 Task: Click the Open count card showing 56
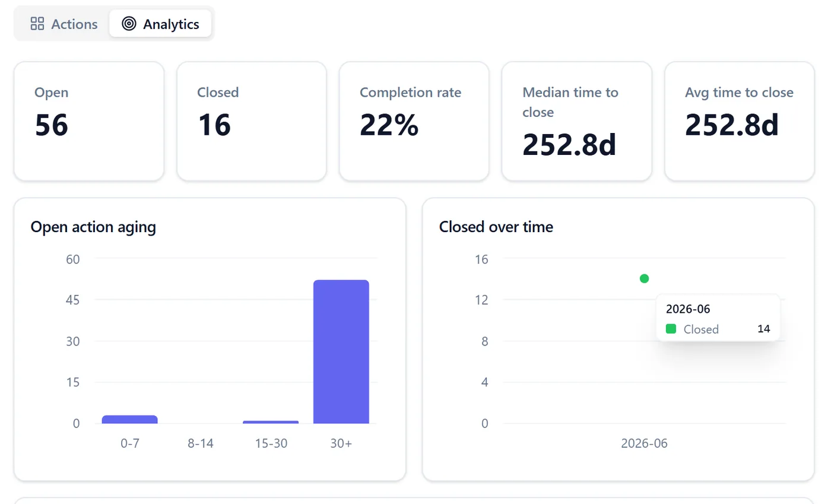[x=89, y=121]
